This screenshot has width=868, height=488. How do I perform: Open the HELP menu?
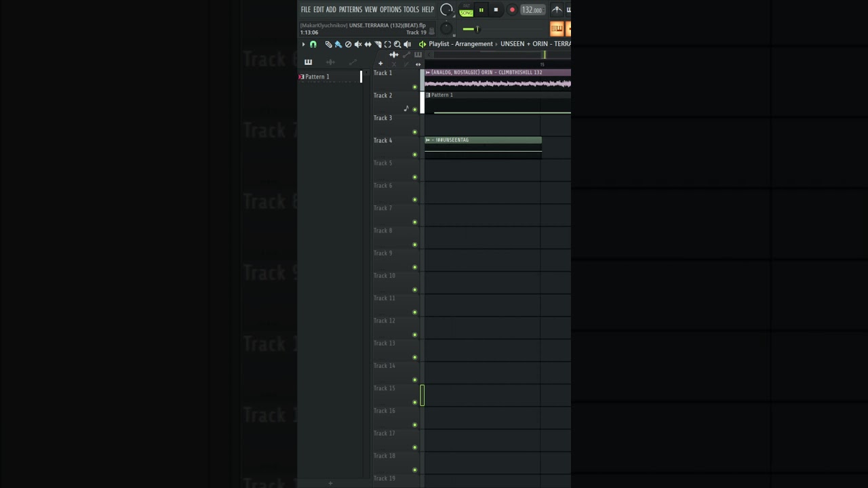428,9
